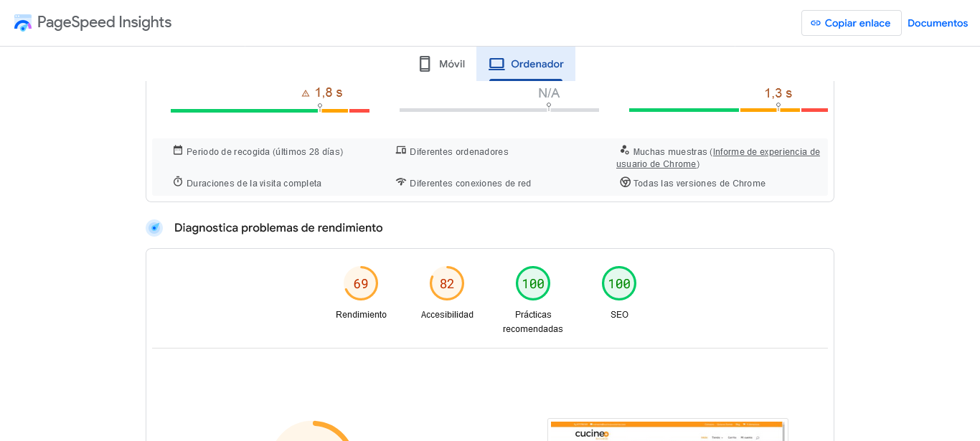980x441 pixels.
Task: Click the distribution bar under 1,3 s
Action: tap(728, 110)
